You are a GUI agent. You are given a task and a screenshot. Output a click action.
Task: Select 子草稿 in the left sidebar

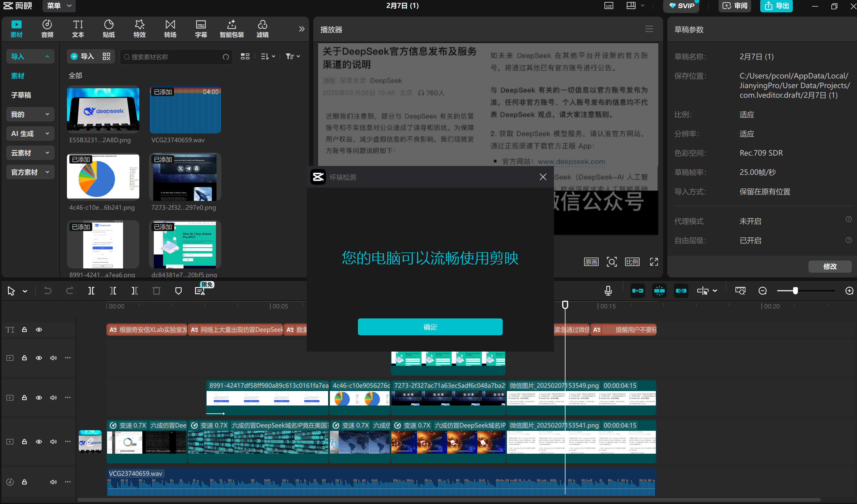[x=21, y=95]
